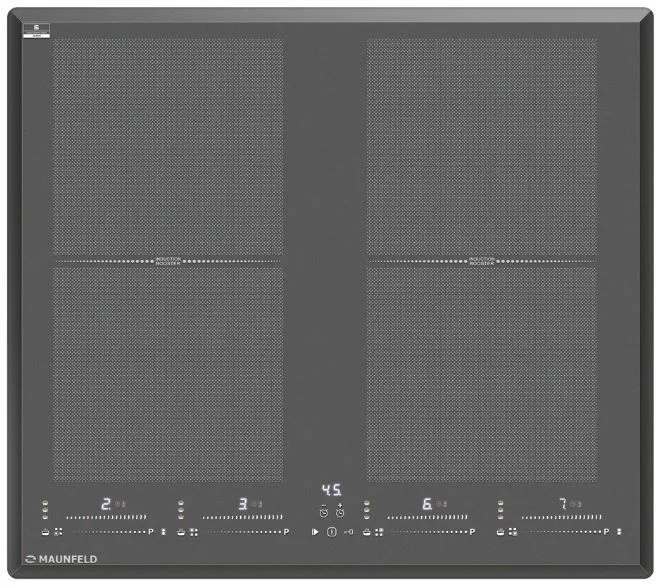Tap the power slider for zone 3
Screen dimensions: 662x587
[243, 518]
